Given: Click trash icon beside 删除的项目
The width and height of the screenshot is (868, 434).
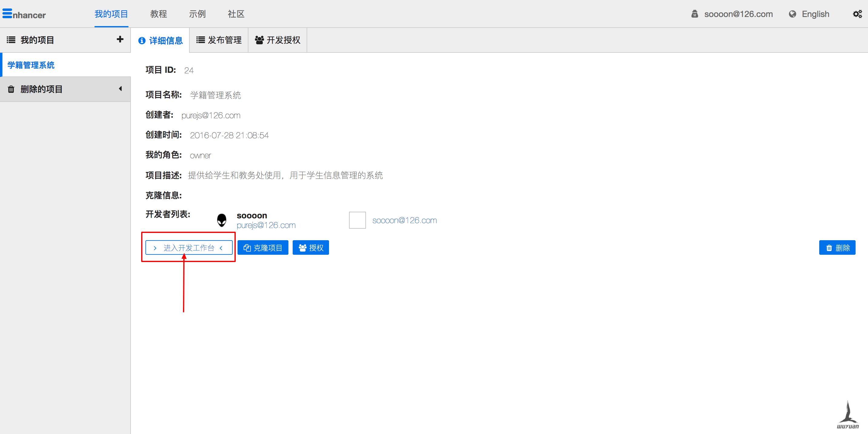Looking at the screenshot, I should 11,89.
